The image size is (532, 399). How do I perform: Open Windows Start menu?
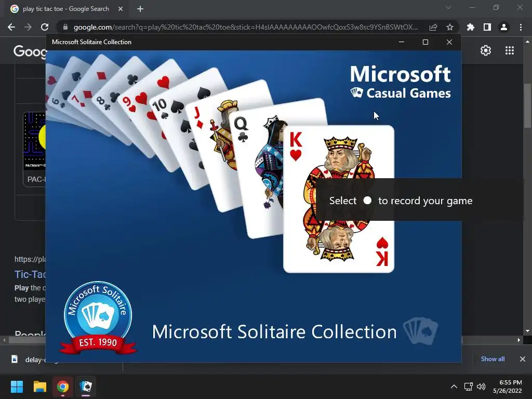17,387
